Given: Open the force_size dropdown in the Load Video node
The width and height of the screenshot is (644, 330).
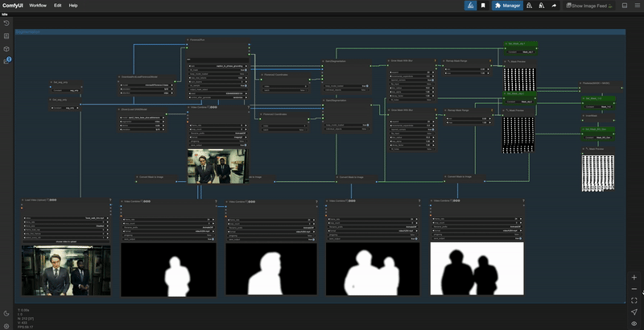Looking at the screenshot, I should point(66,225).
